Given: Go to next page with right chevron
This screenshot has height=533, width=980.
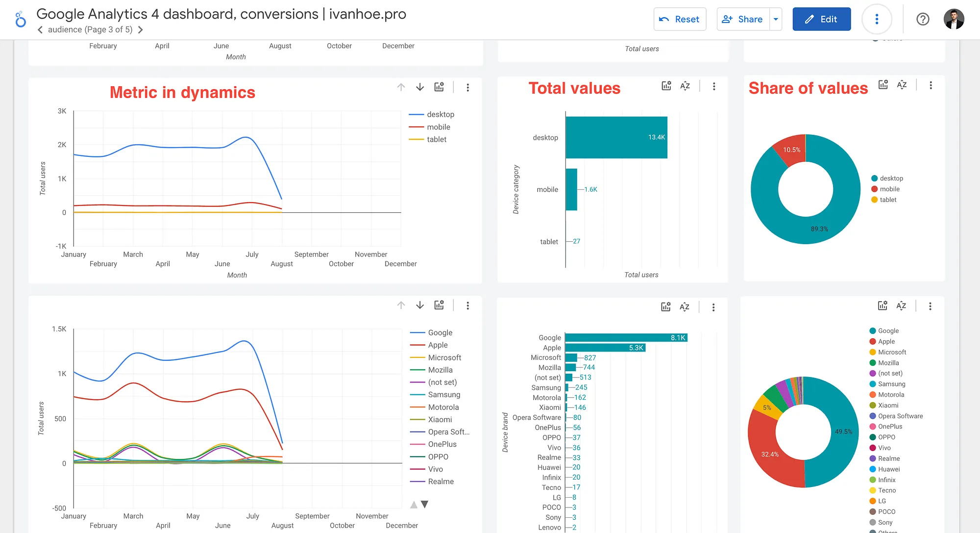Looking at the screenshot, I should (x=141, y=30).
